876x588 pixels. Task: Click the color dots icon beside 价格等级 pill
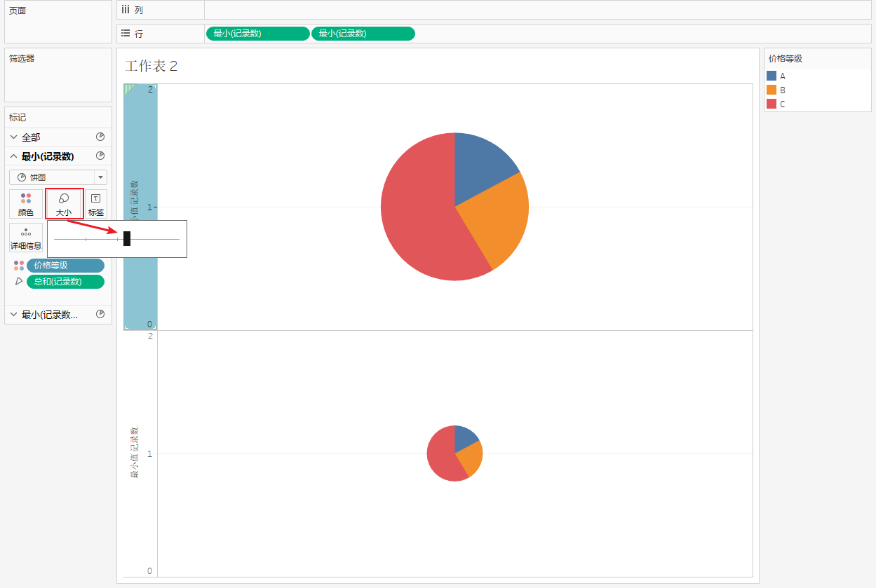pos(19,266)
